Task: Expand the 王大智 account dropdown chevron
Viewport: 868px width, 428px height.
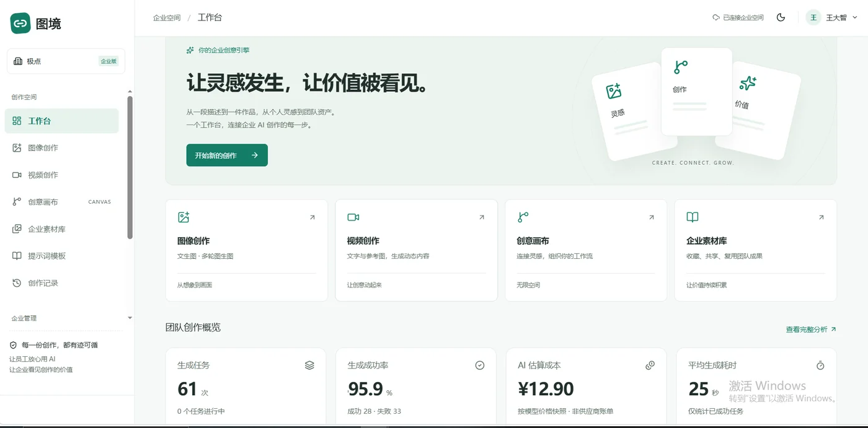Action: 855,18
